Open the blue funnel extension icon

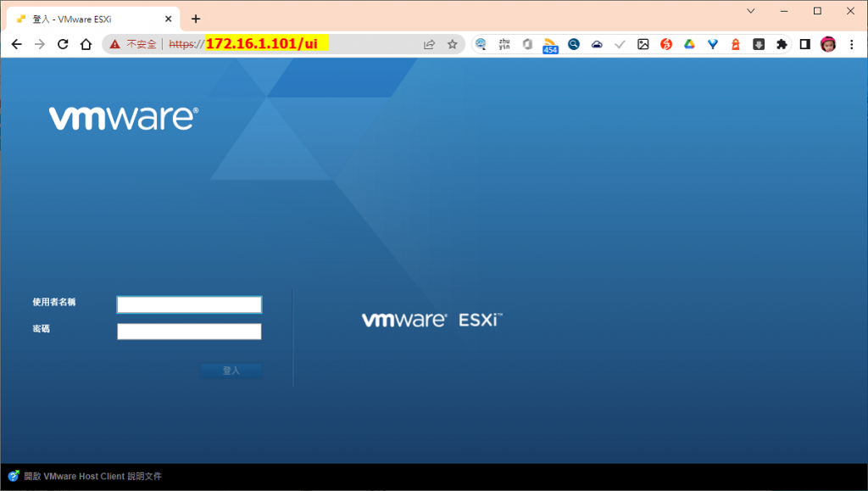(x=712, y=44)
